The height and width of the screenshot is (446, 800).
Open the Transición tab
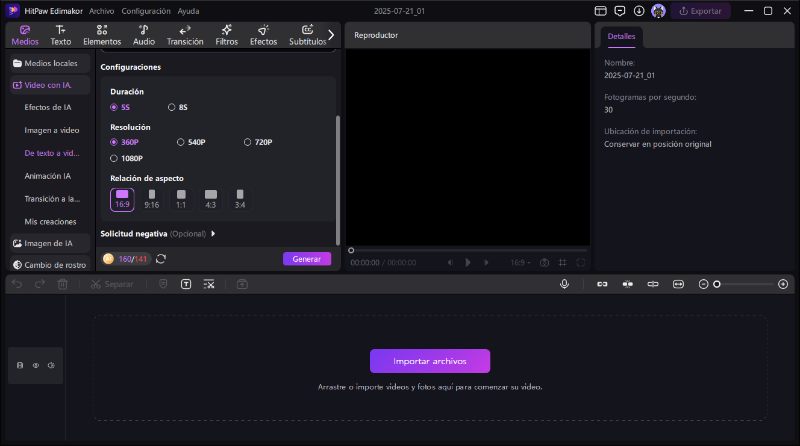tap(185, 35)
